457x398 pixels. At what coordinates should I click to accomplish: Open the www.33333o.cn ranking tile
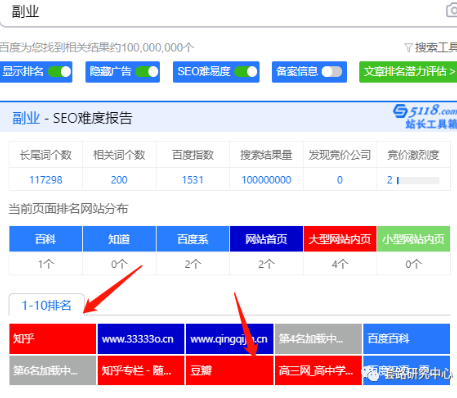[x=141, y=339]
